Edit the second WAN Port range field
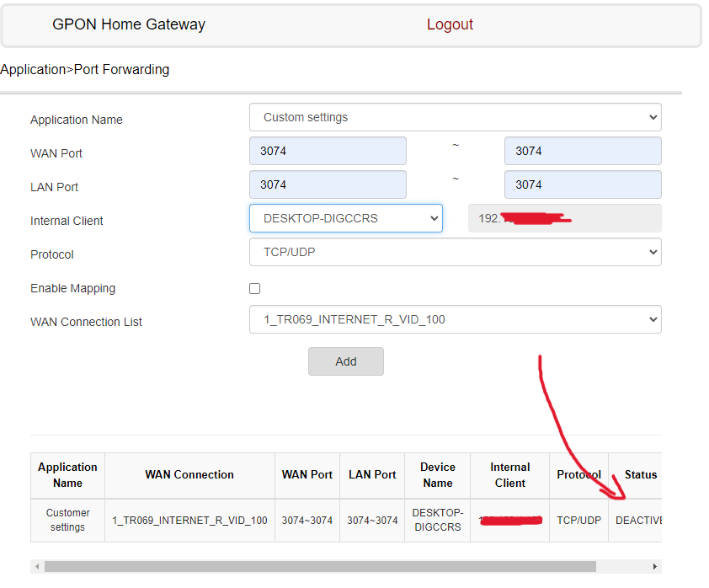The height and width of the screenshot is (588, 709). 583,149
